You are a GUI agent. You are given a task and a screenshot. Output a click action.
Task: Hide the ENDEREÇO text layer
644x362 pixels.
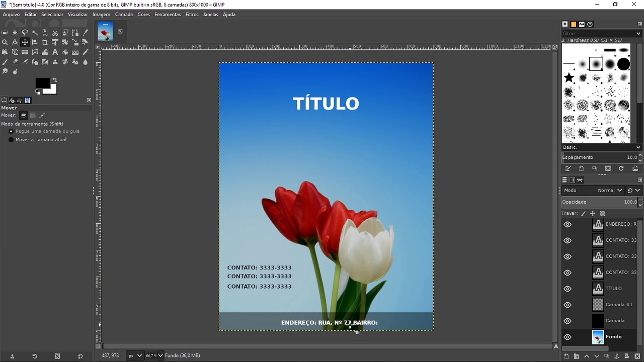(x=568, y=224)
